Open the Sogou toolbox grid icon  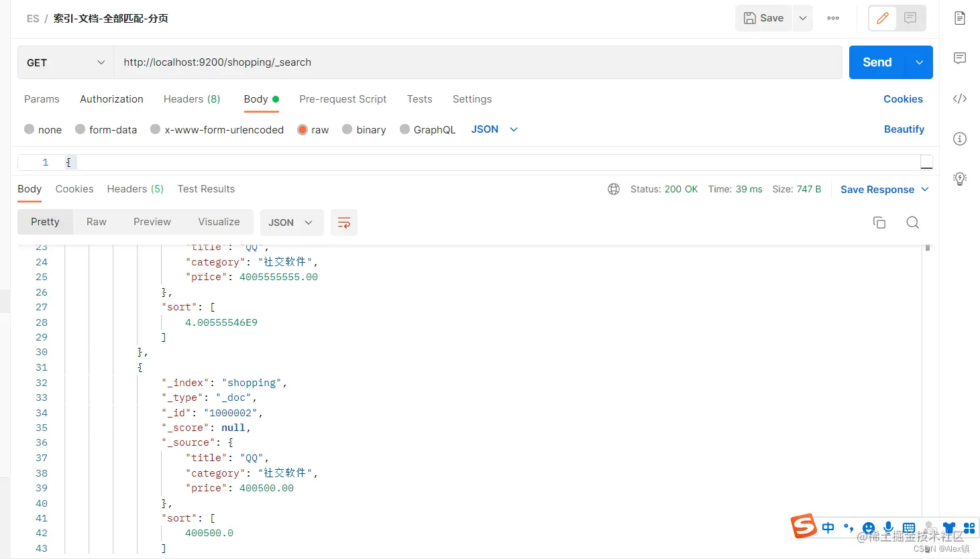click(x=969, y=527)
